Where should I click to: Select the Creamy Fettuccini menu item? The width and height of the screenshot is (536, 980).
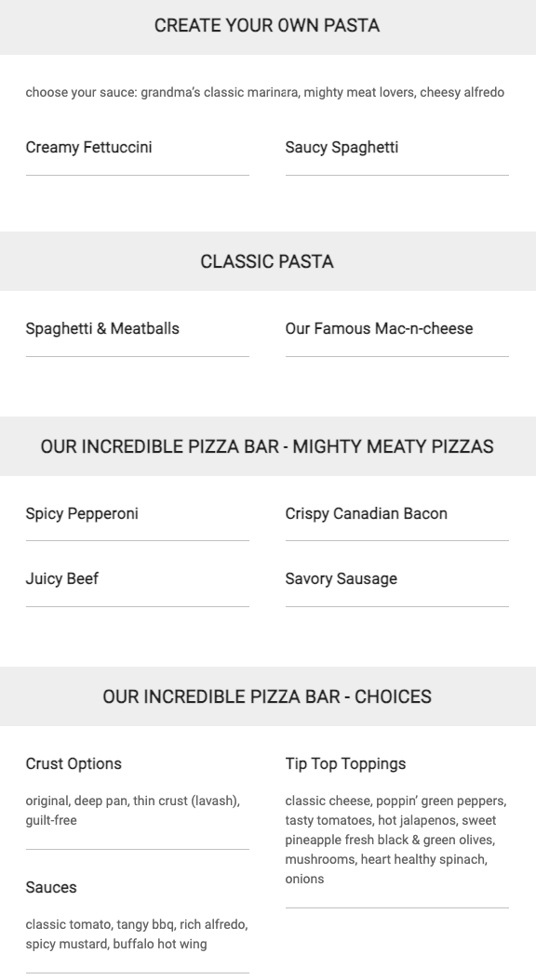88,148
